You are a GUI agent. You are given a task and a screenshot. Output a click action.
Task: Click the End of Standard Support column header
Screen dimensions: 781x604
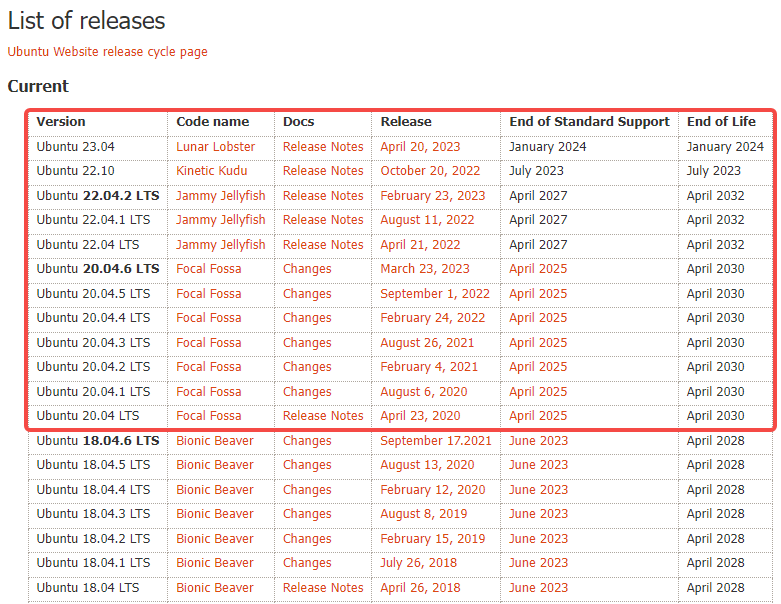(x=589, y=122)
